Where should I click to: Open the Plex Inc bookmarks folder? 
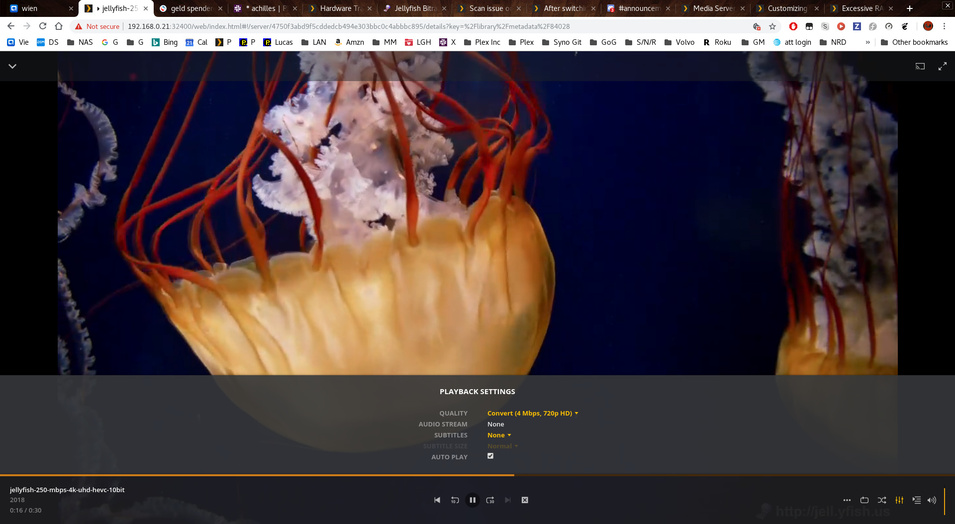click(x=482, y=42)
